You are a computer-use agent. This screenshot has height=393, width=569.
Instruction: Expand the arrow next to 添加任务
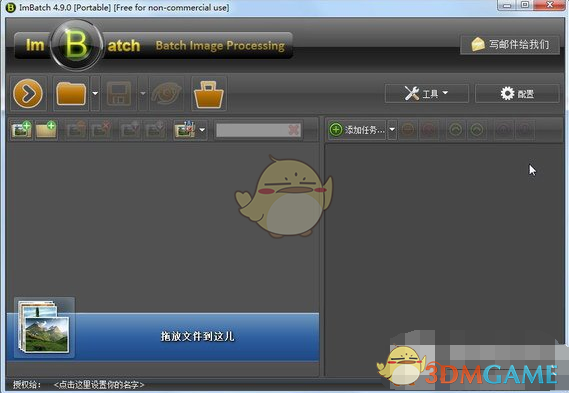pyautogui.click(x=392, y=130)
